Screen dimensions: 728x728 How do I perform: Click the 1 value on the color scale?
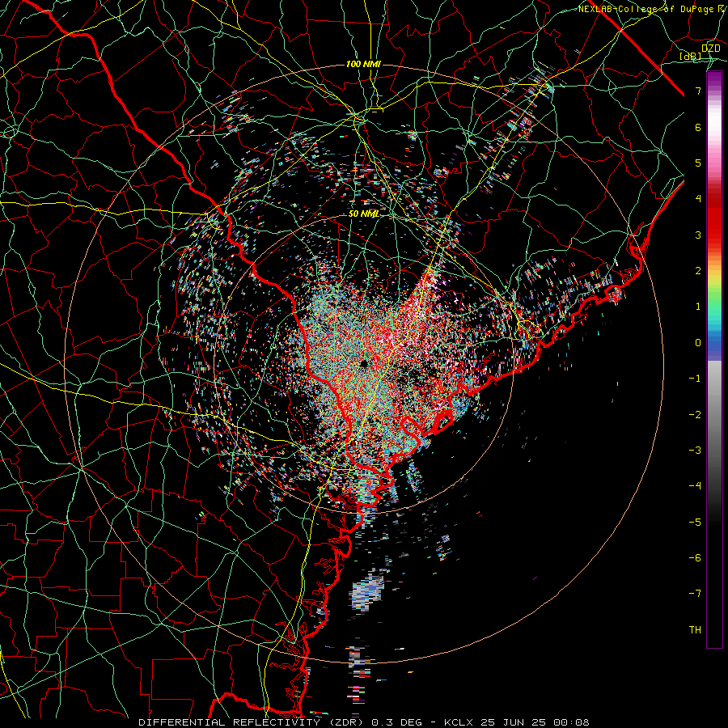tap(698, 307)
